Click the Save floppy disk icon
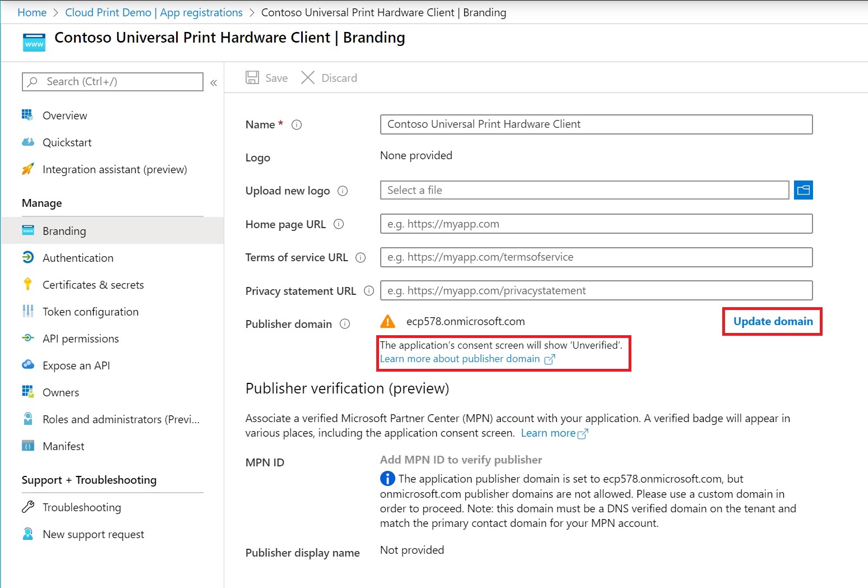This screenshot has width=868, height=588. (252, 77)
